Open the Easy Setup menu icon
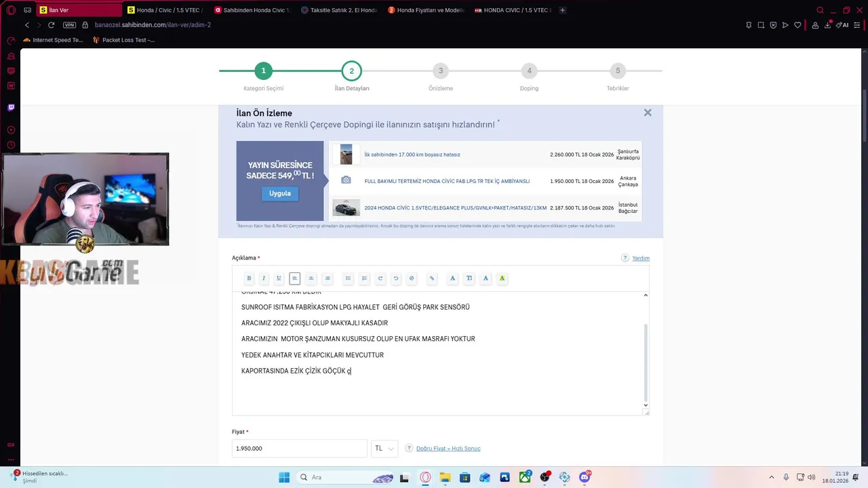This screenshot has width=868, height=488. tap(857, 25)
